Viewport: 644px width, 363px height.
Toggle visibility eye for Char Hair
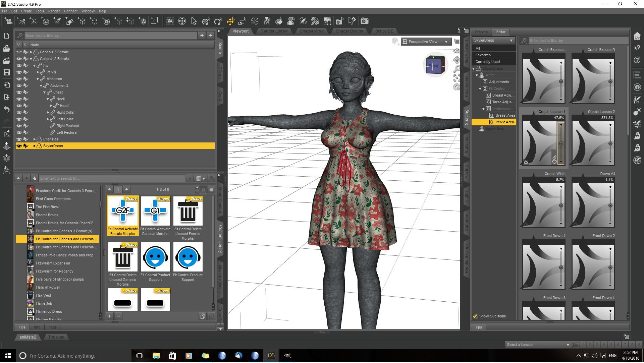pyautogui.click(x=19, y=139)
